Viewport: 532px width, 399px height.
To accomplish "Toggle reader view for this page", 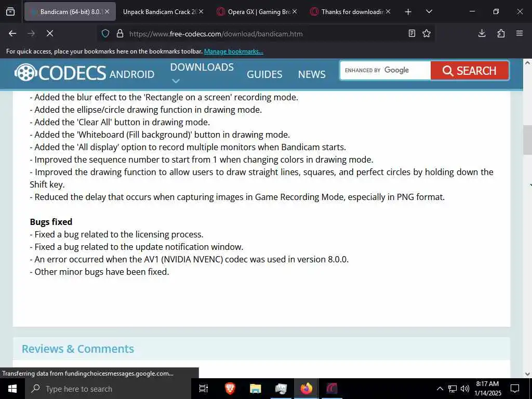I will [412, 33].
